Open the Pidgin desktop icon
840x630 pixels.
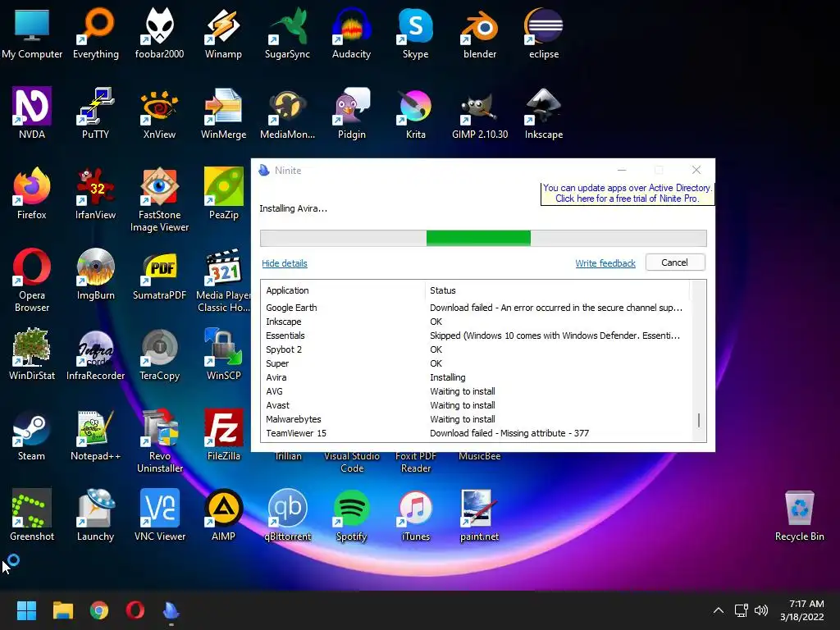351,112
